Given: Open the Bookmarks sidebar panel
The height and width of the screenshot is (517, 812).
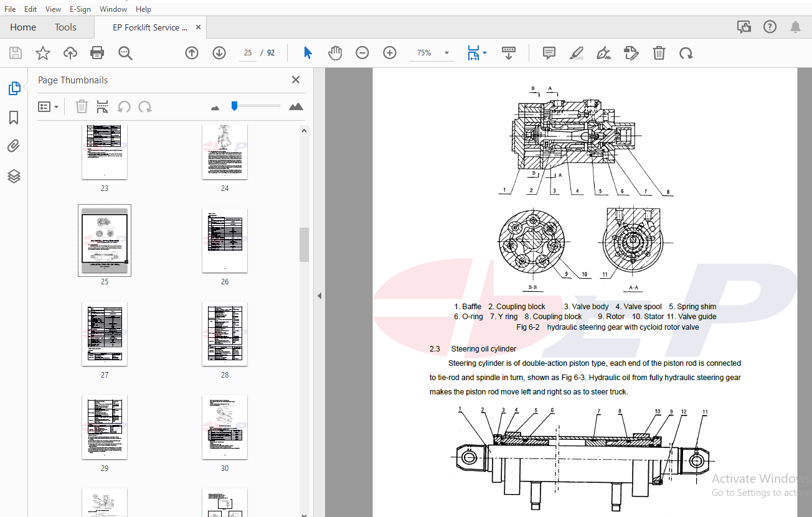Looking at the screenshot, I should pyautogui.click(x=14, y=118).
